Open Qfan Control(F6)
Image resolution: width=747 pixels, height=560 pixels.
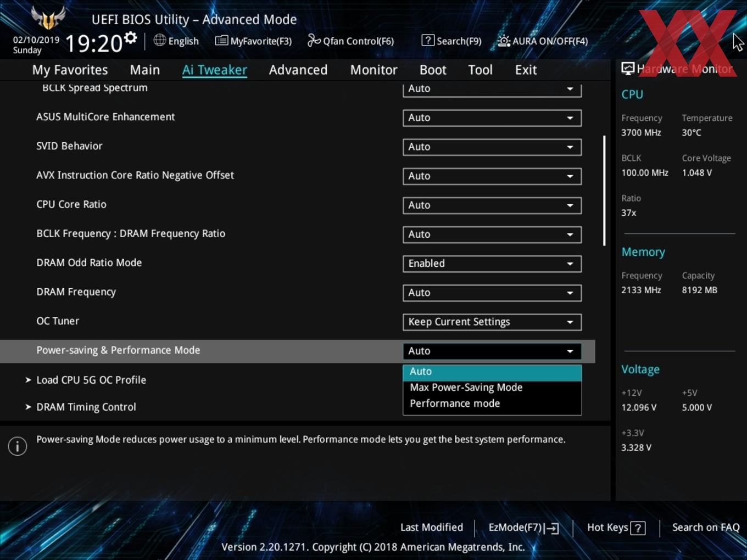tap(350, 41)
